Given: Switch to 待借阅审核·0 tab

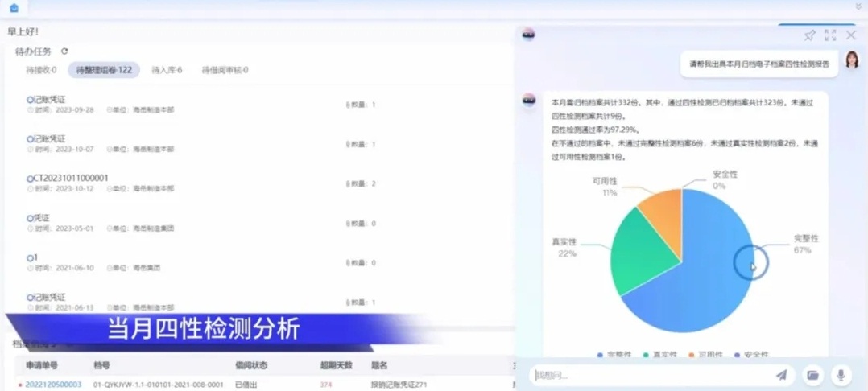Looking at the screenshot, I should point(225,71).
